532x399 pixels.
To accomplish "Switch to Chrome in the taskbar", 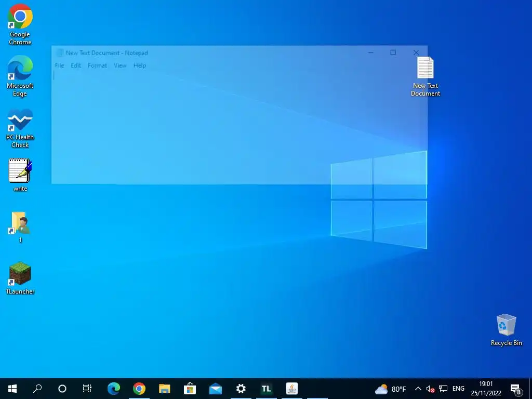I will point(139,389).
